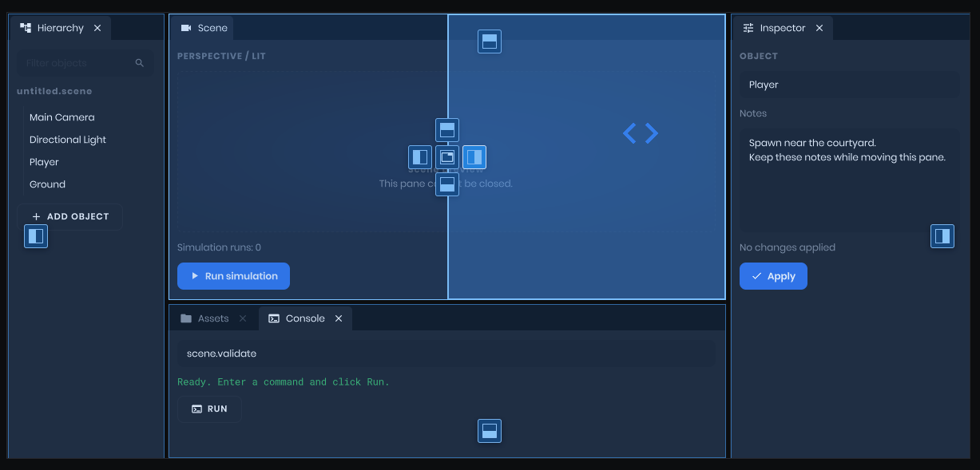The height and width of the screenshot is (470, 980).
Task: Click the center dock-right drop indicator
Action: (x=474, y=157)
